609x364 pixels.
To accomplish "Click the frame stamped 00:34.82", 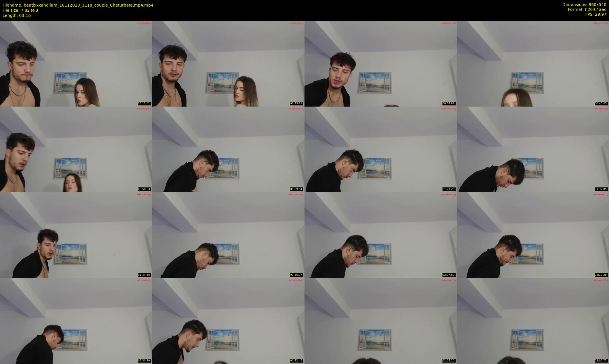I will click(380, 63).
